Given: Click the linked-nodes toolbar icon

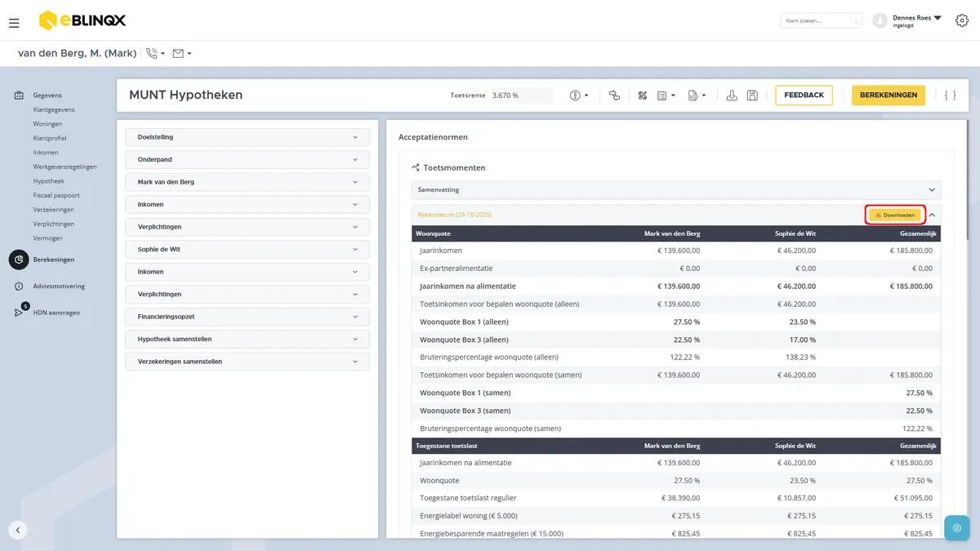Looking at the screenshot, I should (614, 96).
